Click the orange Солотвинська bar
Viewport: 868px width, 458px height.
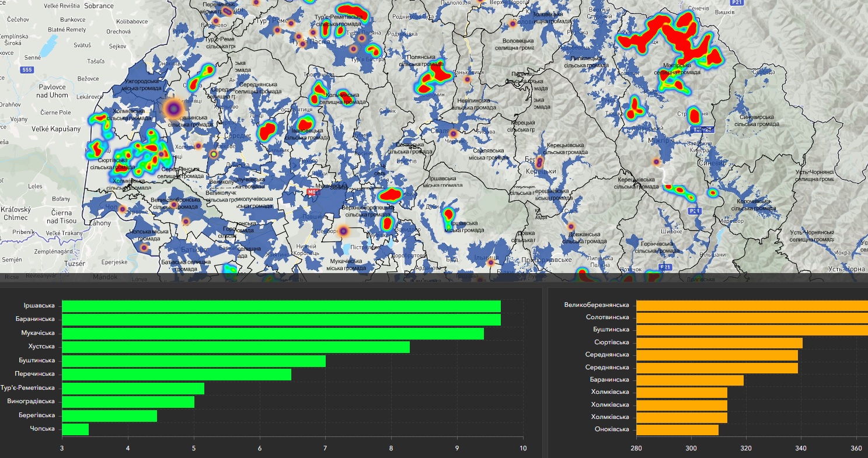[x=752, y=317]
